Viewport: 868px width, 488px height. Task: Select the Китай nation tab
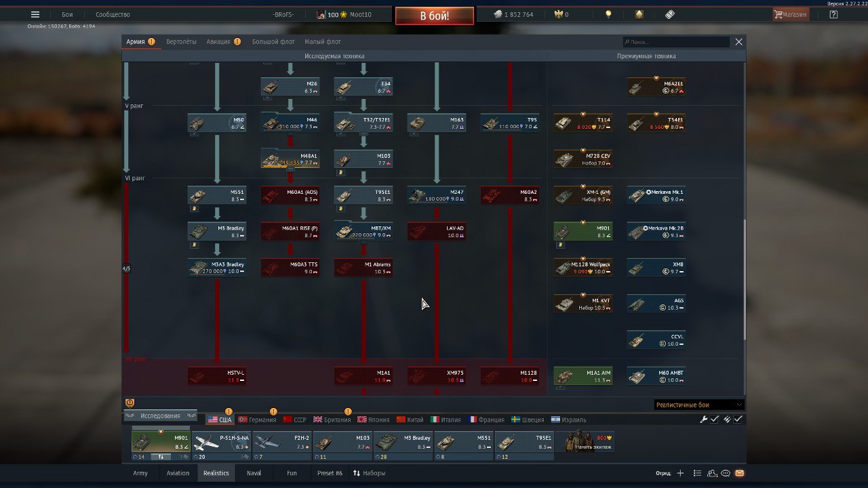410,420
